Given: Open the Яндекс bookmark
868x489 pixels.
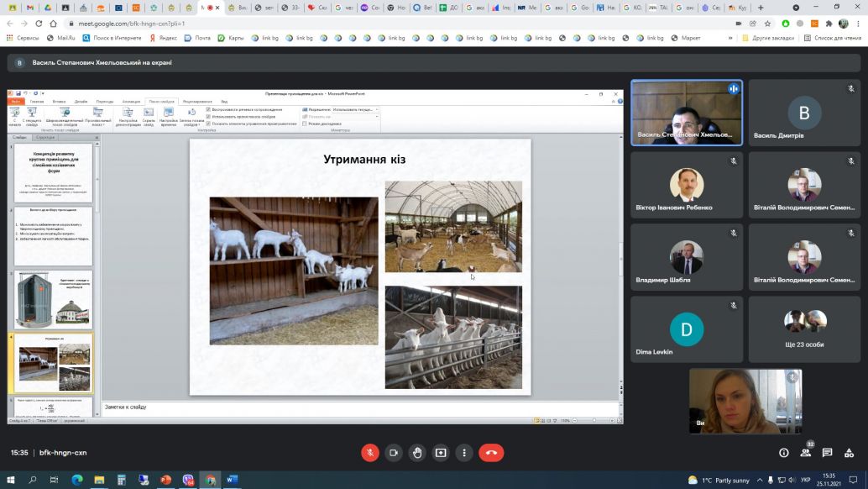Looking at the screenshot, I should (x=163, y=38).
